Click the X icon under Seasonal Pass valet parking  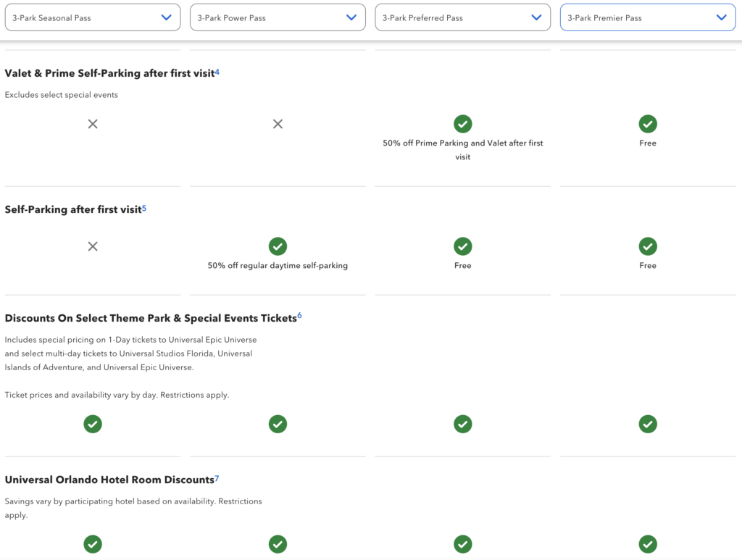click(93, 124)
